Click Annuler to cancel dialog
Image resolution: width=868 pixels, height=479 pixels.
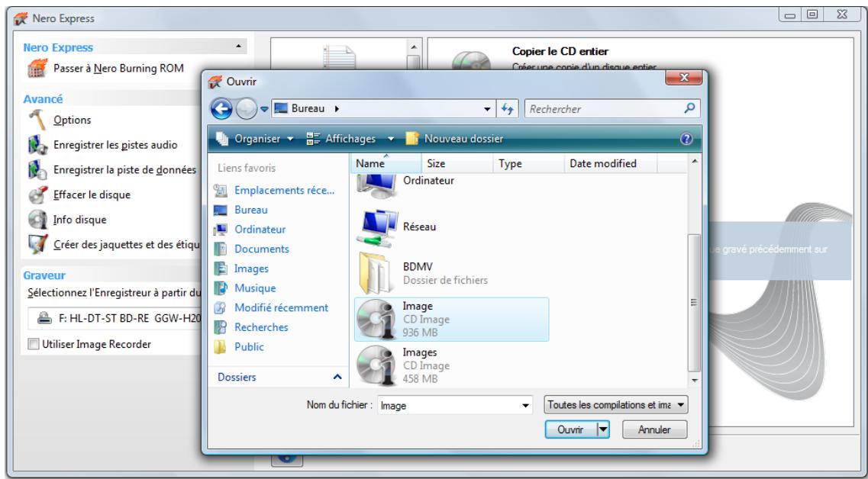pyautogui.click(x=654, y=429)
